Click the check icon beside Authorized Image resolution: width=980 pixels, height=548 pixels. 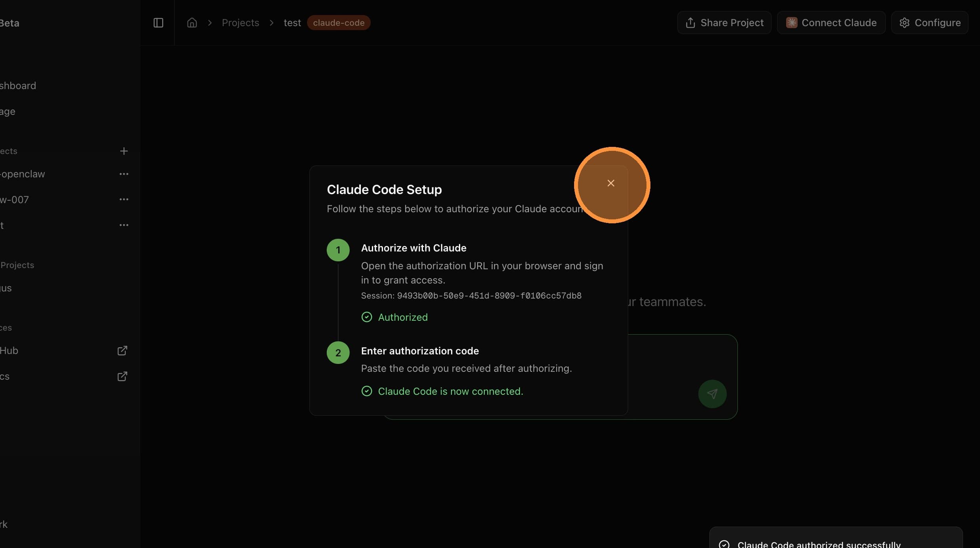[367, 318]
